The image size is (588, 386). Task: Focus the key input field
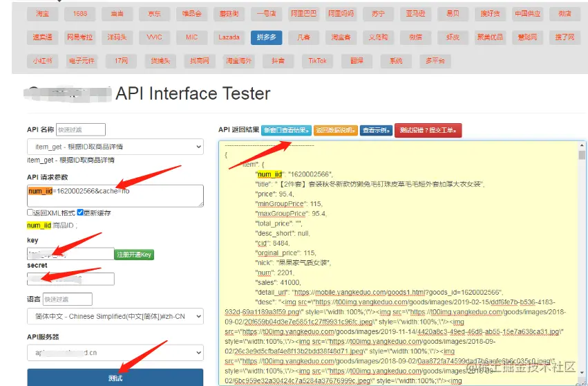[x=70, y=254]
